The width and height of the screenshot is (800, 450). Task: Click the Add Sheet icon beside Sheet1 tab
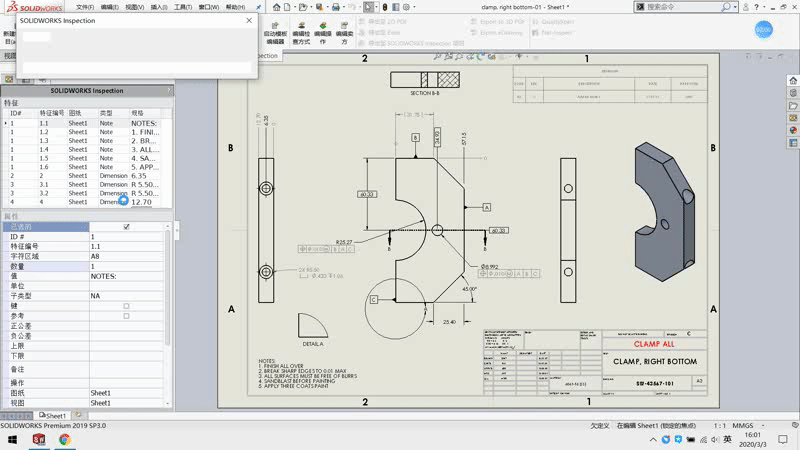77,415
